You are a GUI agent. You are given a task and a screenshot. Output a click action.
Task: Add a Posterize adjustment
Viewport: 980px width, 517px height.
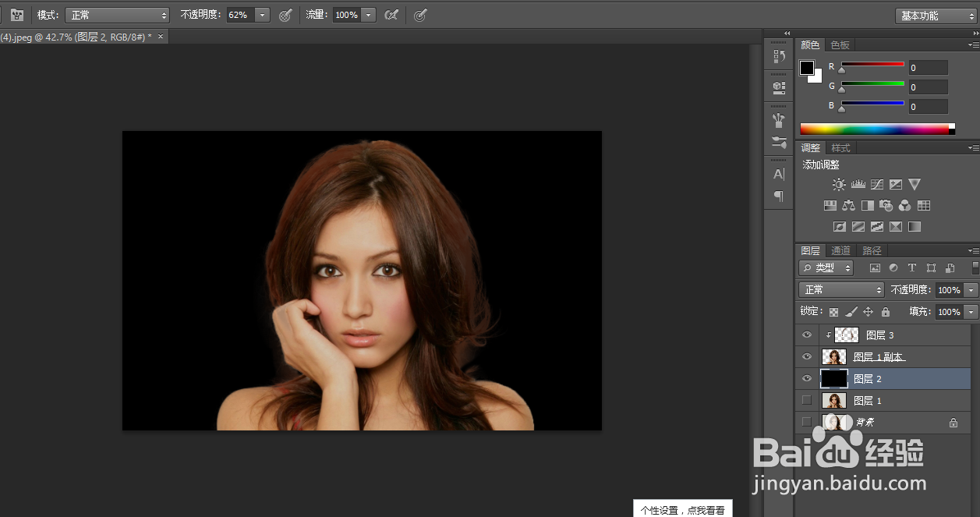pyautogui.click(x=858, y=227)
